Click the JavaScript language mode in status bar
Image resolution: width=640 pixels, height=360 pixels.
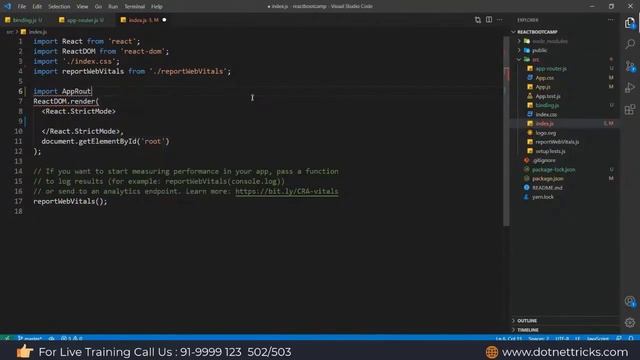tap(598, 338)
